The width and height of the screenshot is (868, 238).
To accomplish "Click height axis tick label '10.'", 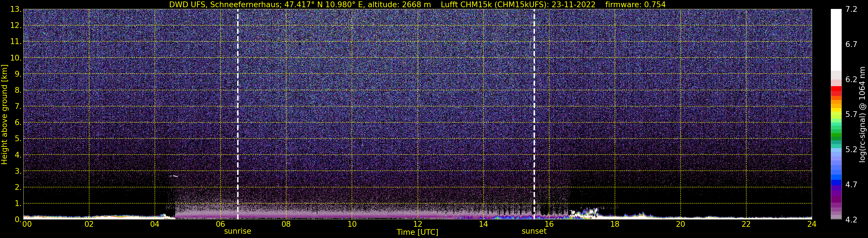I will tap(16, 58).
